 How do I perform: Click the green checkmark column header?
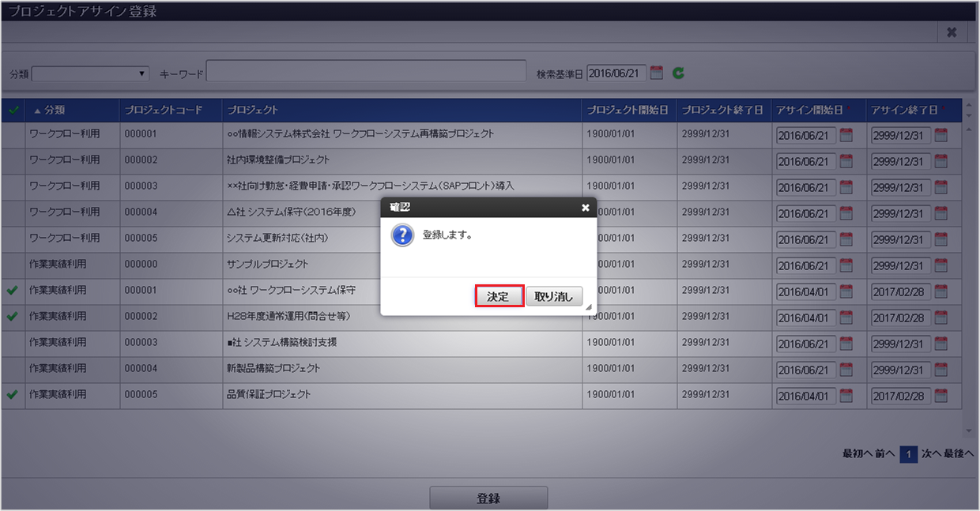[x=13, y=110]
